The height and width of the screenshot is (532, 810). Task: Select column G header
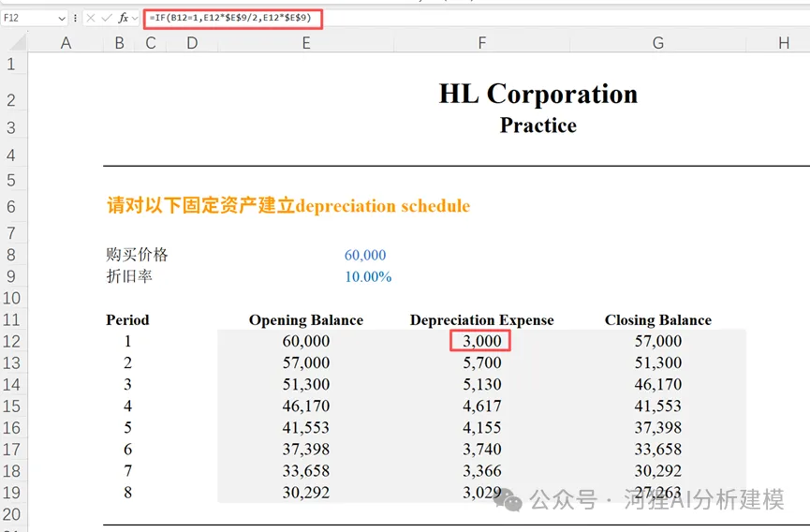tap(657, 42)
